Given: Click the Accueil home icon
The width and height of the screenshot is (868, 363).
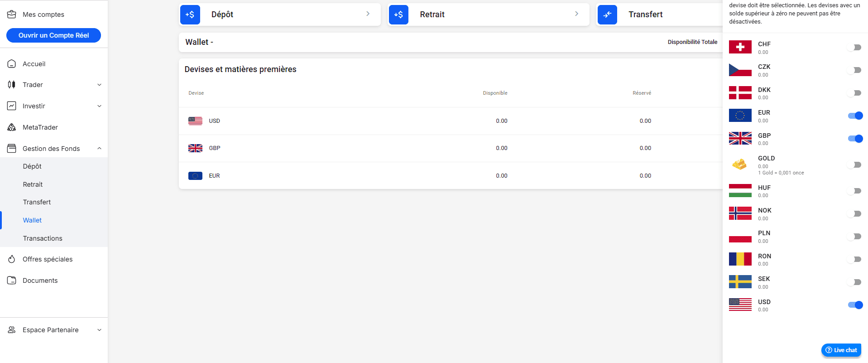Looking at the screenshot, I should click(12, 64).
